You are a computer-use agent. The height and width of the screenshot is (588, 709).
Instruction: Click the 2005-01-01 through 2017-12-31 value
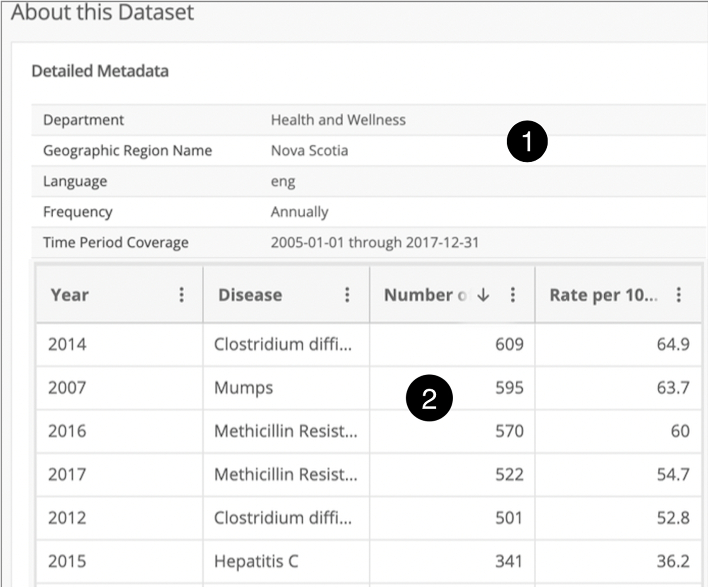pos(374,242)
